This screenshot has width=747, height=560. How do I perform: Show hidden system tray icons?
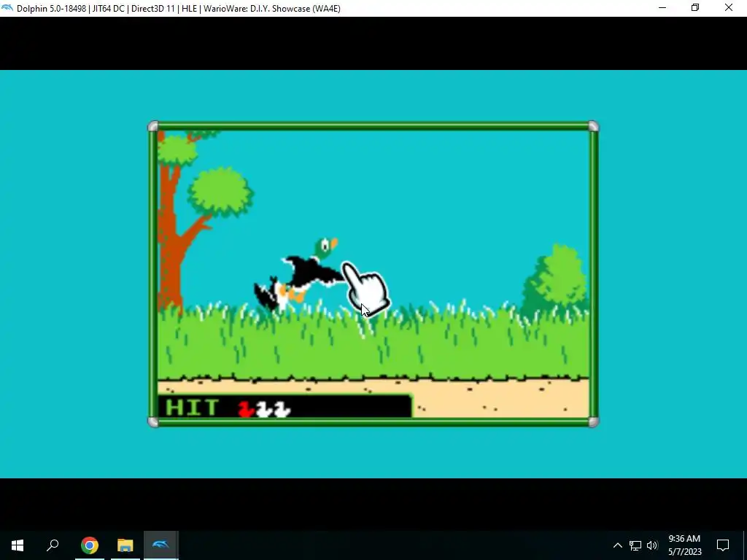(x=617, y=545)
